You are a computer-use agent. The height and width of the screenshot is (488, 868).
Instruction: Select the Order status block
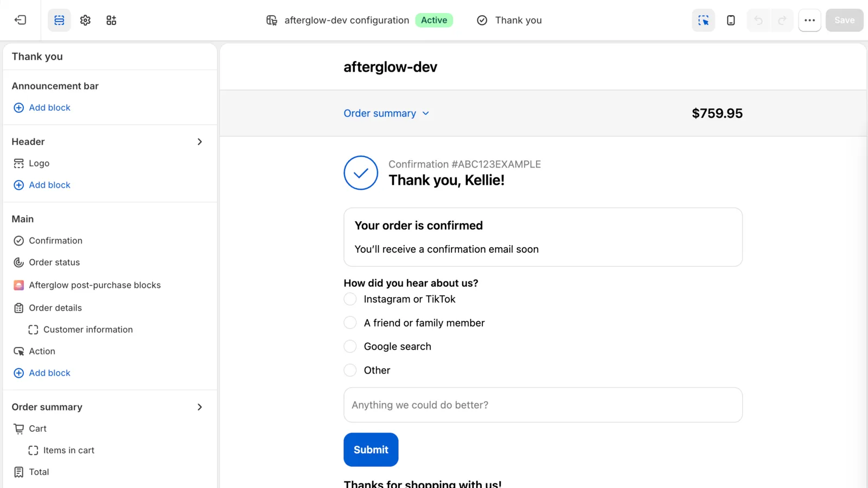pos(47,262)
